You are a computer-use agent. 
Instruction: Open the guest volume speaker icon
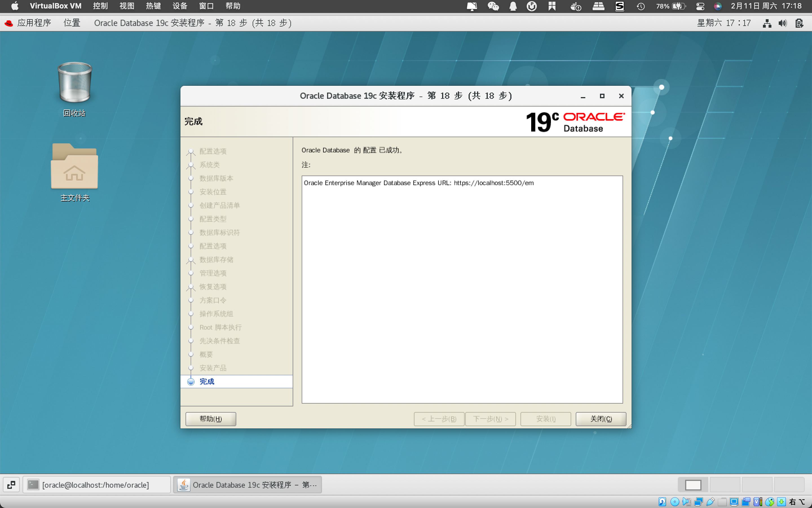[x=783, y=23]
